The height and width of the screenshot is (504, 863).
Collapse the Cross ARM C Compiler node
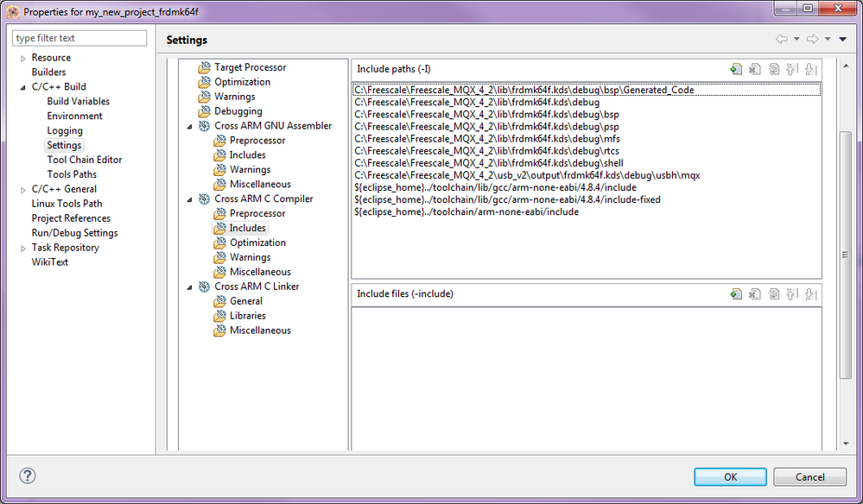point(190,199)
